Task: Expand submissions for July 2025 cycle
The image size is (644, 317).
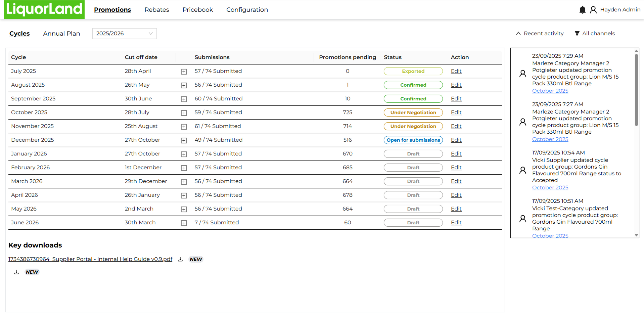Action: (184, 72)
